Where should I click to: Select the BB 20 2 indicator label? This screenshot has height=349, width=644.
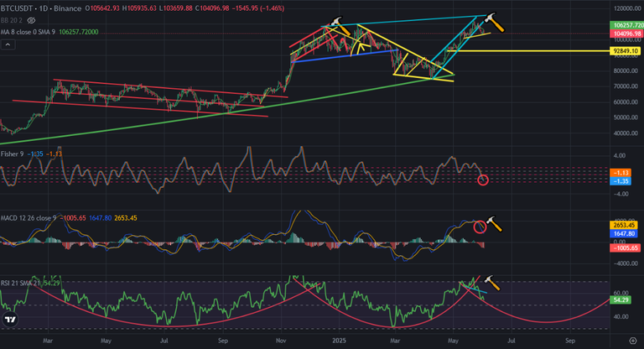point(12,20)
